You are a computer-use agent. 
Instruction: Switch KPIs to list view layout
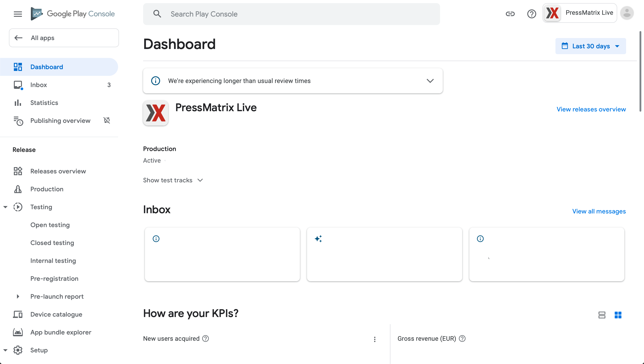point(602,315)
